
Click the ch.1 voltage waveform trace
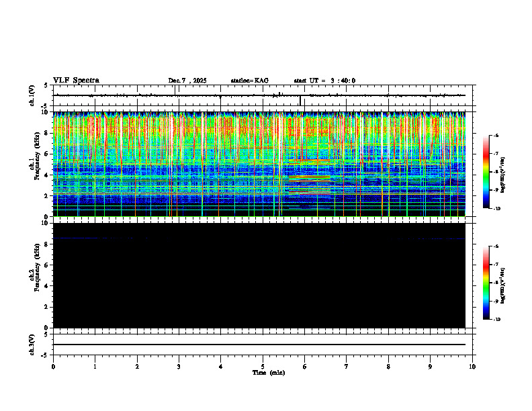coord(259,95)
